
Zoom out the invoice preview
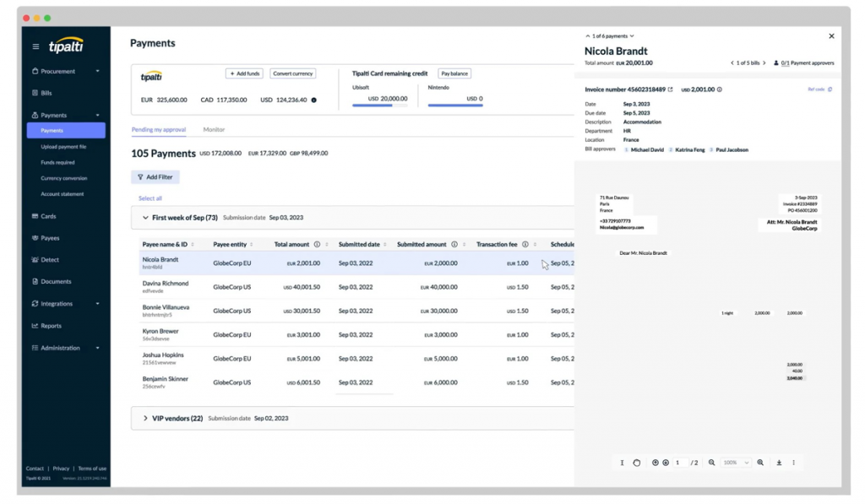(x=711, y=463)
